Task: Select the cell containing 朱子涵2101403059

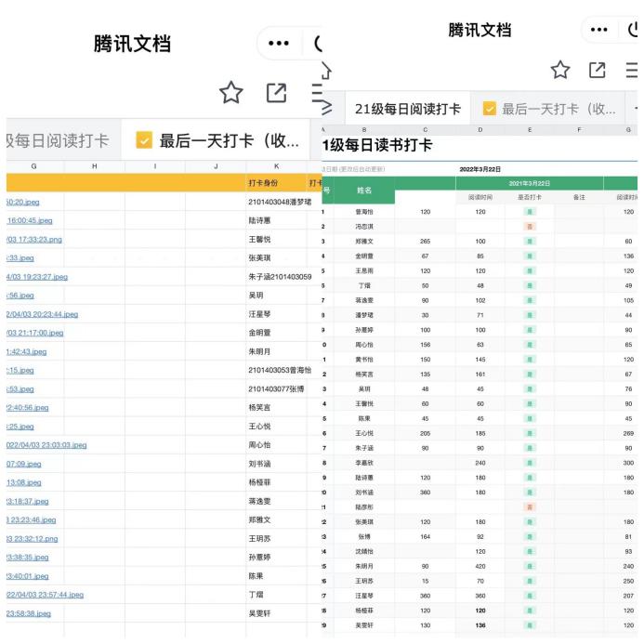Action: 280,277
